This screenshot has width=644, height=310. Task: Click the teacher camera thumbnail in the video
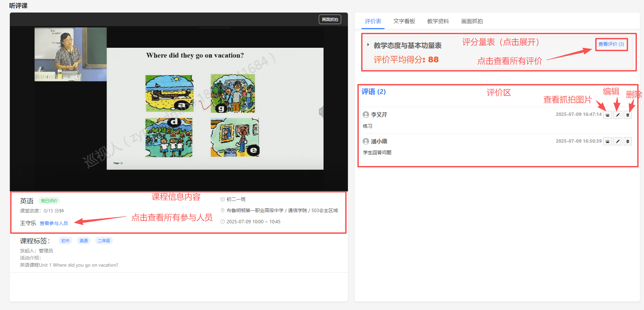[70, 54]
